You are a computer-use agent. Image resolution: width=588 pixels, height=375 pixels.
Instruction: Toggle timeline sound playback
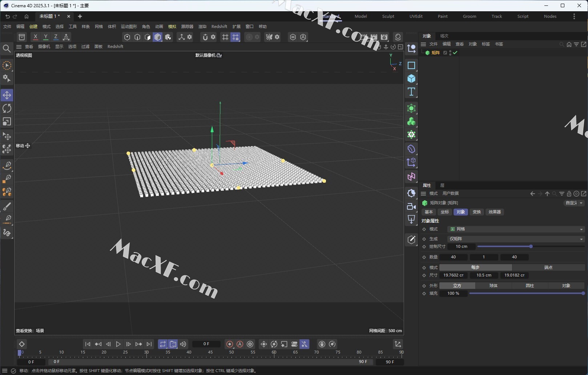click(183, 344)
